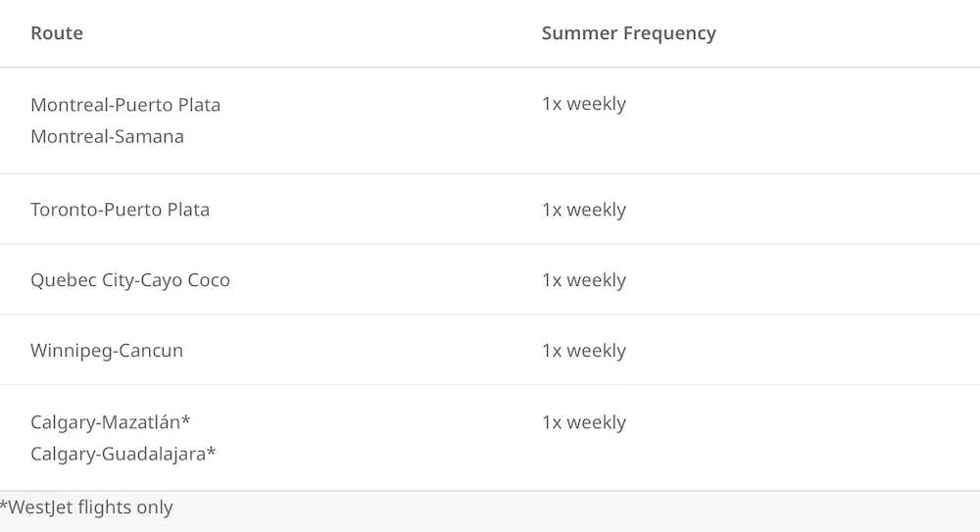Screen dimensions: 980x532
Task: Click the Route column header
Action: coord(57,33)
